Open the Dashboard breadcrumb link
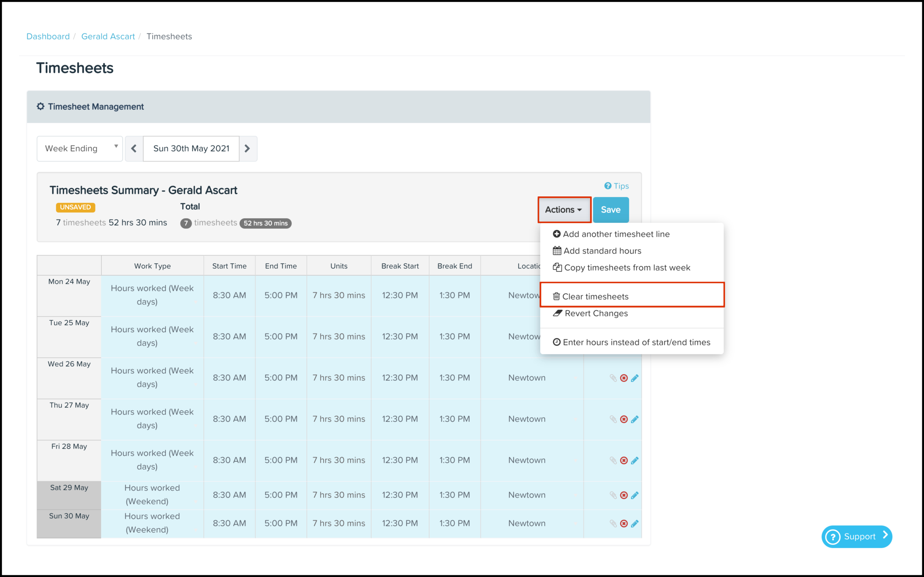The height and width of the screenshot is (577, 924). [48, 36]
